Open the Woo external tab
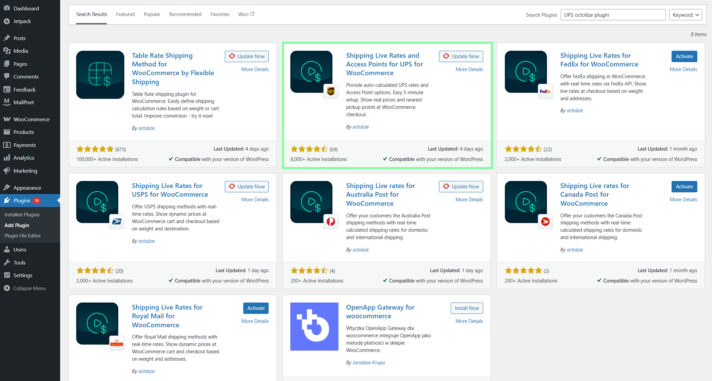Screen dimensions: 712x381 [246, 15]
